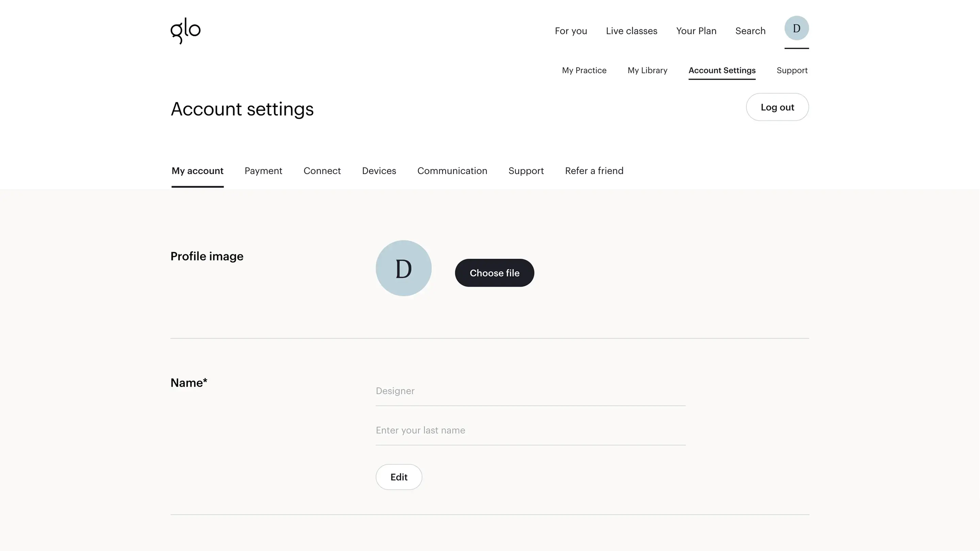The height and width of the screenshot is (551, 980).
Task: Click the last name input field
Action: 530,431
